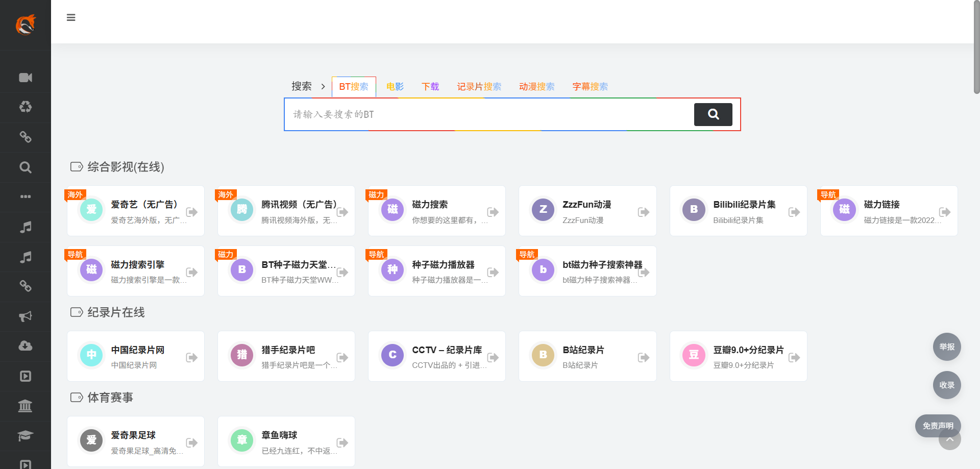The height and width of the screenshot is (469, 980).
Task: Click the 海外 tag on 腾讯视频 card
Action: tap(226, 194)
